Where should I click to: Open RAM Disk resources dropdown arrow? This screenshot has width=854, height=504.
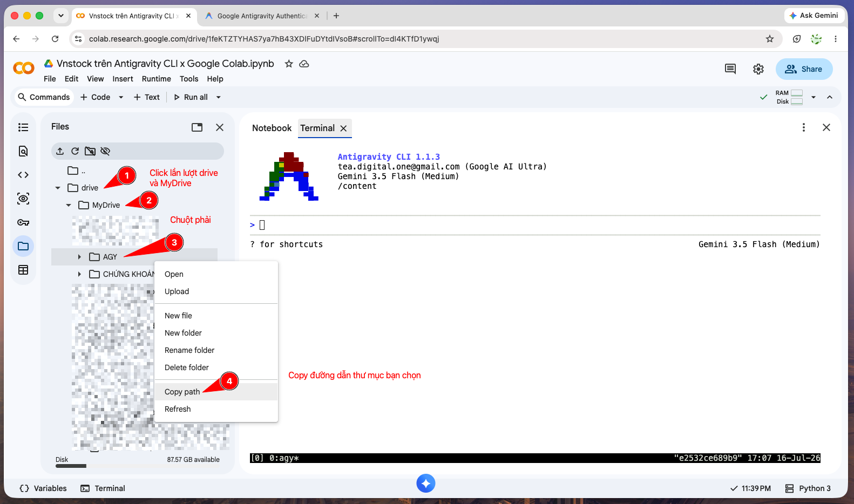(814, 97)
